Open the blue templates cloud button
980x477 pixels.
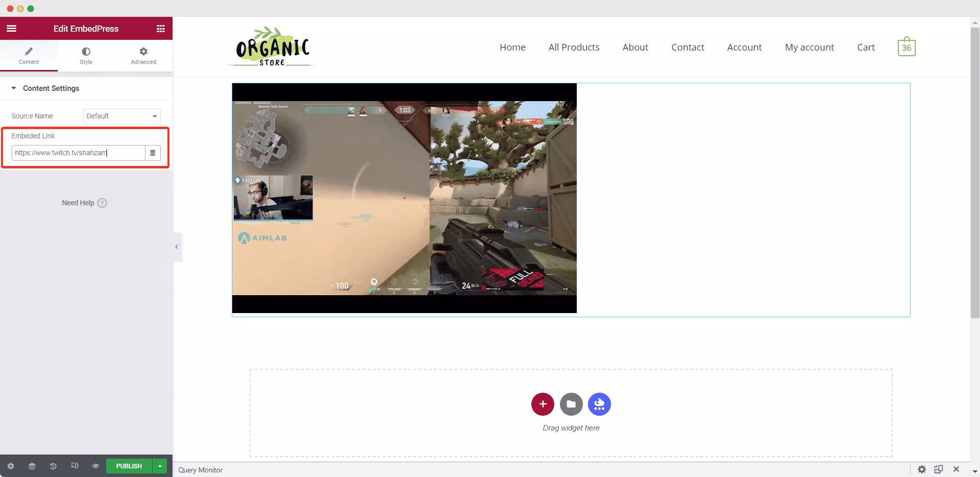pos(599,404)
